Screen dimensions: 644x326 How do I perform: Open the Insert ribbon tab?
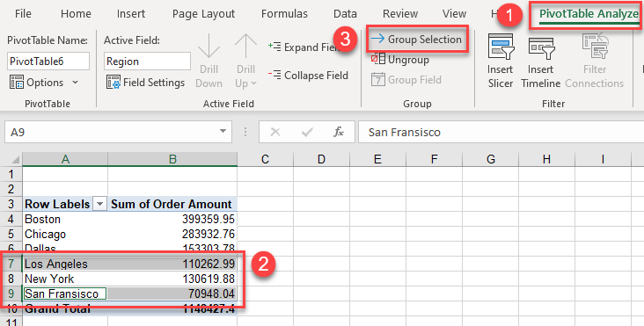tap(130, 13)
